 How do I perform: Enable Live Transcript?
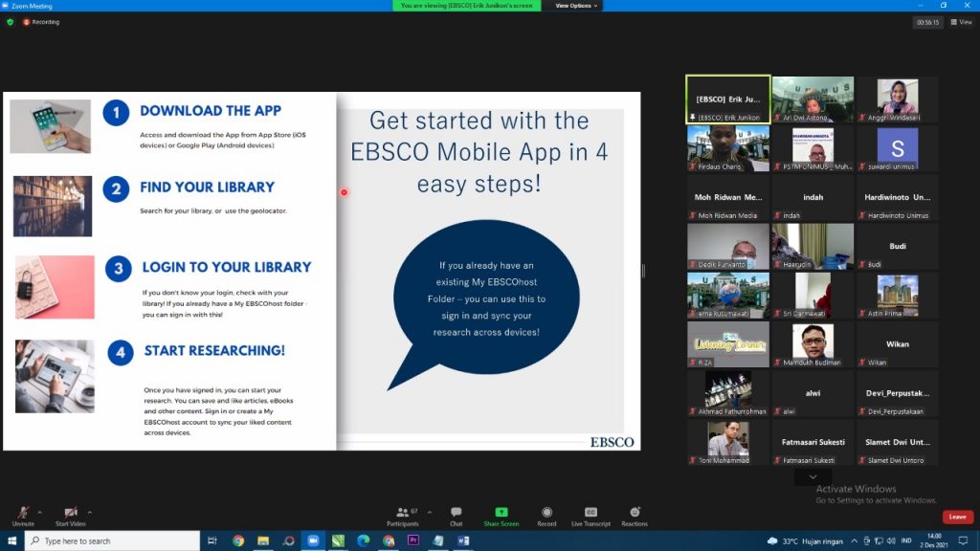[x=590, y=516]
